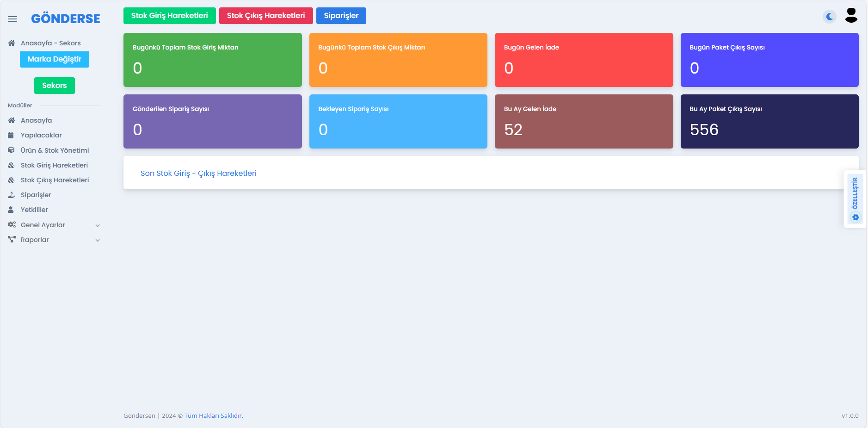Open Stok Çıkış Hareketleri sidebar item
This screenshot has width=868, height=428.
[x=55, y=180]
